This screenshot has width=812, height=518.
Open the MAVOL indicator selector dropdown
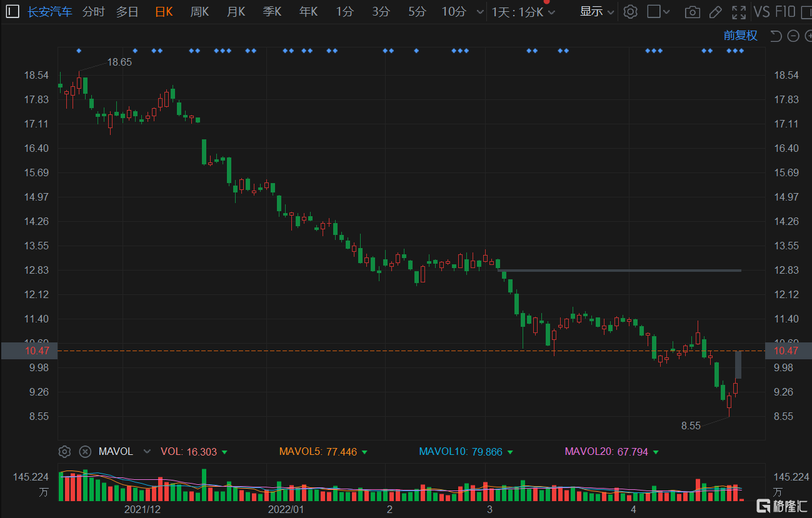tap(147, 451)
